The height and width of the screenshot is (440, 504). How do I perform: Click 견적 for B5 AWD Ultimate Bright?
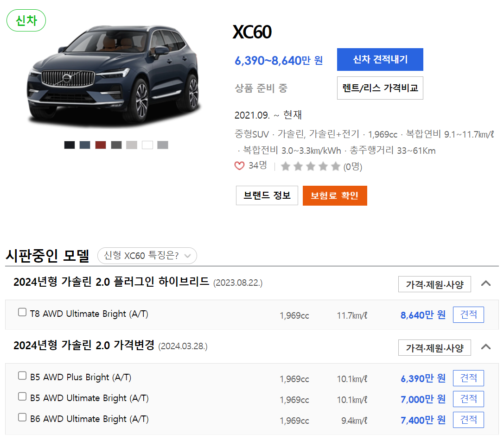468,399
